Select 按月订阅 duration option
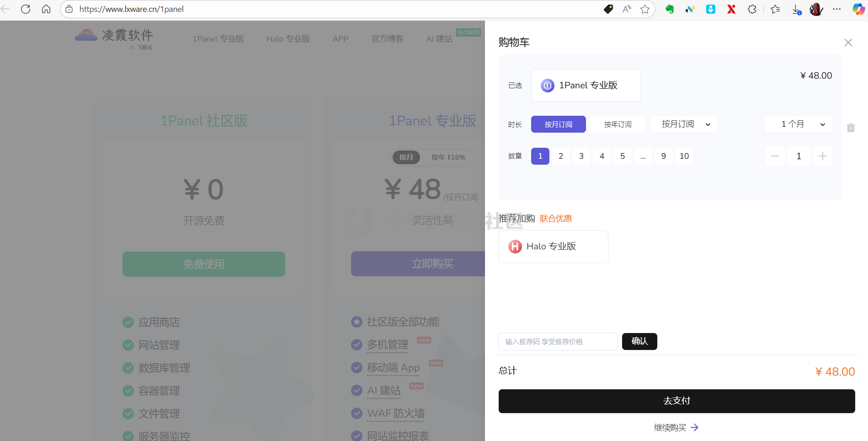This screenshot has width=868, height=441. tap(559, 124)
